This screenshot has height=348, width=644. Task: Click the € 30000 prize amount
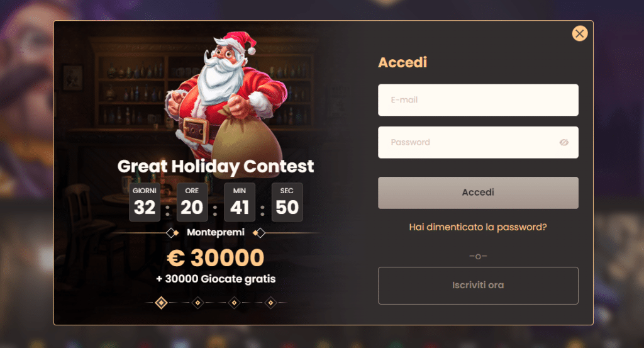(216, 257)
